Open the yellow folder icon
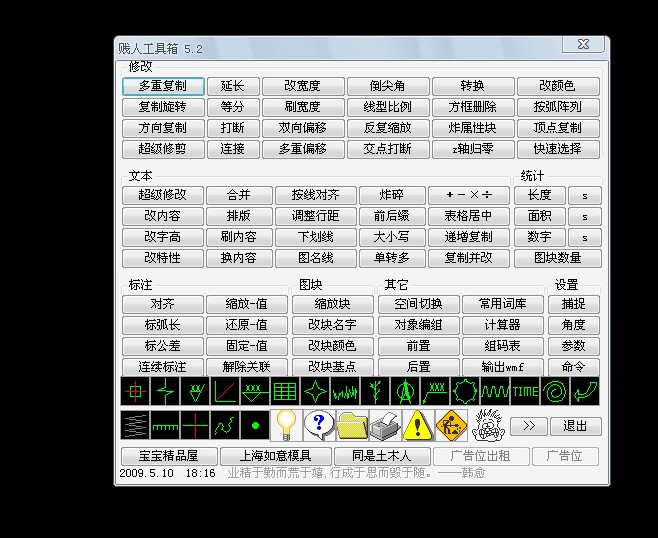The height and width of the screenshot is (538, 658). (352, 425)
